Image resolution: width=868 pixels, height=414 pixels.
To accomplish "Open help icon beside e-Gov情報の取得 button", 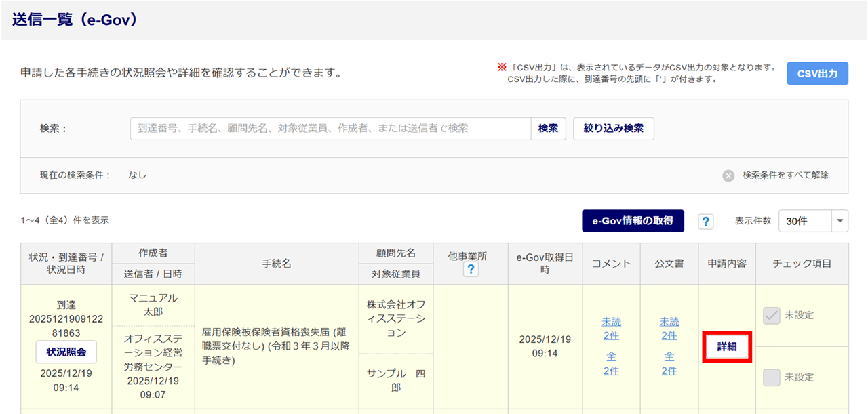I will 705,221.
